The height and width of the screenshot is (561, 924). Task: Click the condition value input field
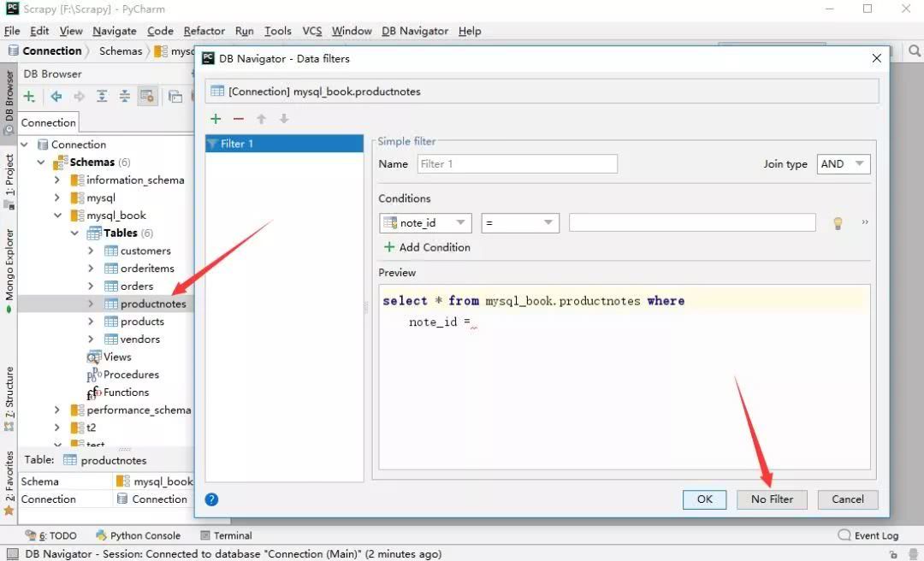click(x=692, y=222)
